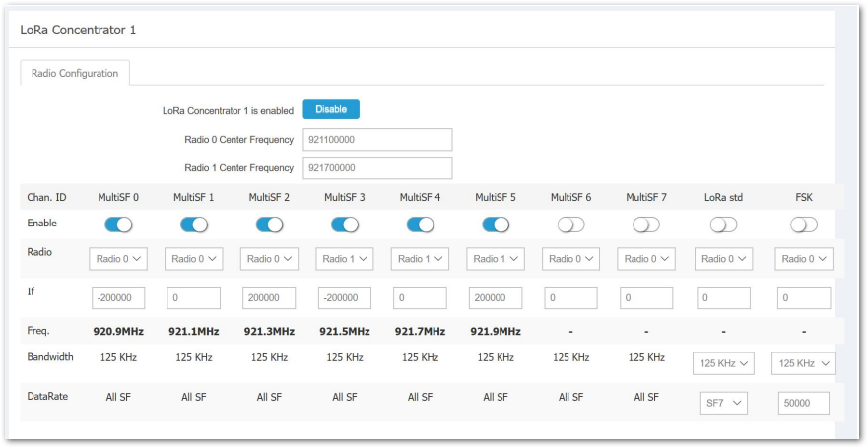
Task: Enable the MultiSF 6 channel
Action: [x=570, y=224]
